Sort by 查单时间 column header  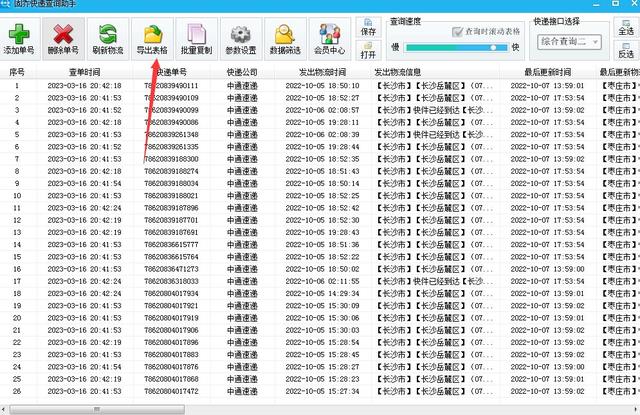click(x=84, y=72)
